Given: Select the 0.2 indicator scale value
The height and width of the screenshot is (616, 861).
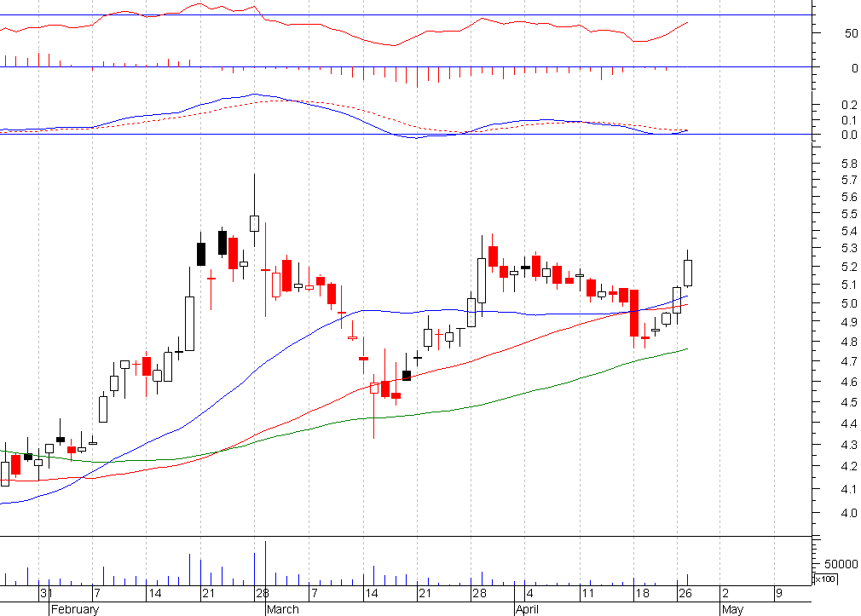Looking at the screenshot, I should coord(849,105).
